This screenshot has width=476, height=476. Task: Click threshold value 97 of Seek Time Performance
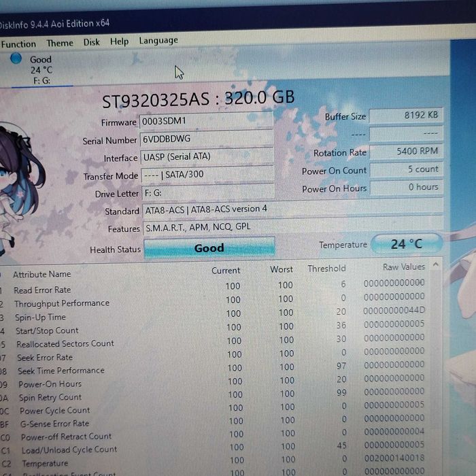(x=341, y=366)
